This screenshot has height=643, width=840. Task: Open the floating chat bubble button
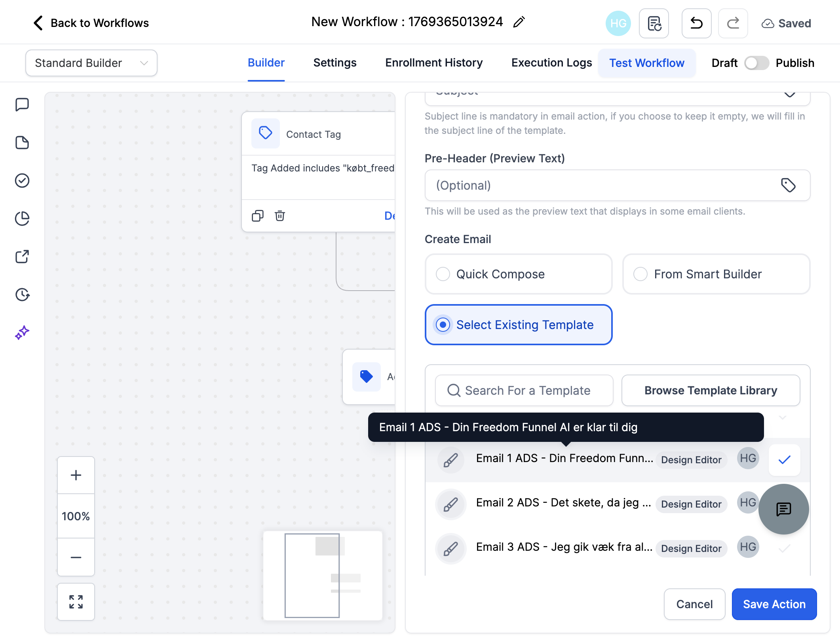pyautogui.click(x=783, y=509)
